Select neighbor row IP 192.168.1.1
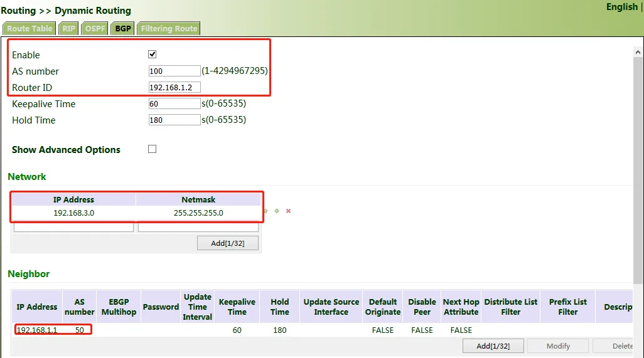644x358 pixels. (37, 330)
